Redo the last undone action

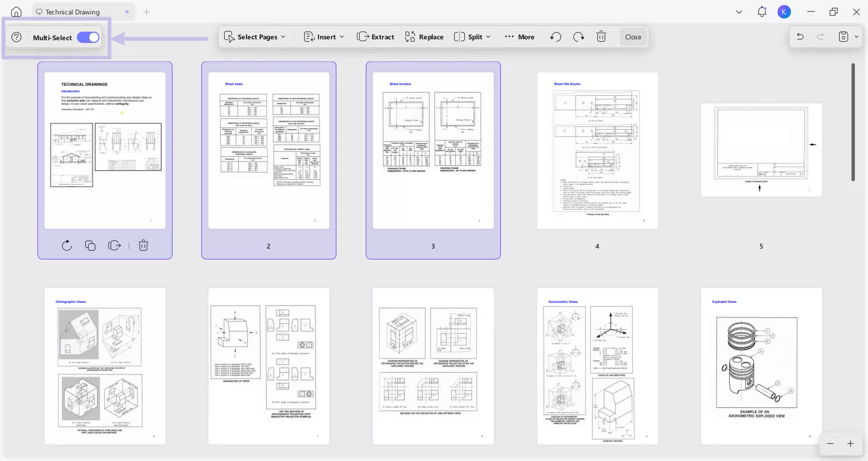pos(821,37)
